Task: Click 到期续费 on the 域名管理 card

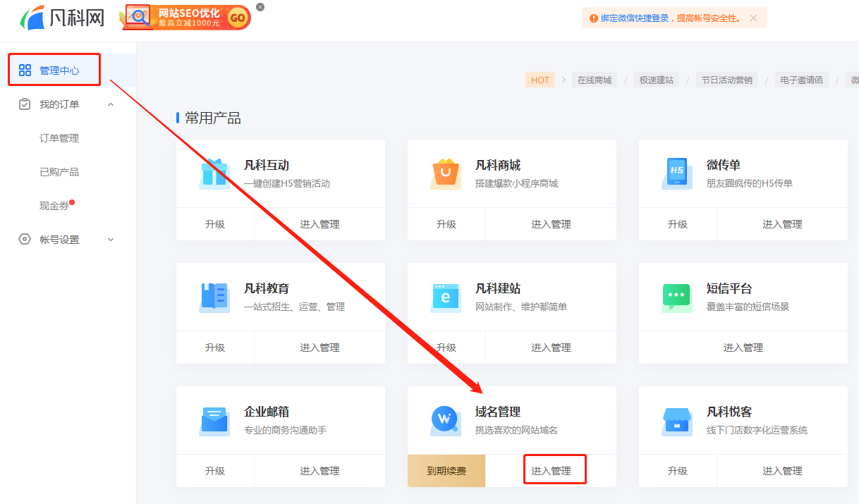Action: pyautogui.click(x=446, y=471)
